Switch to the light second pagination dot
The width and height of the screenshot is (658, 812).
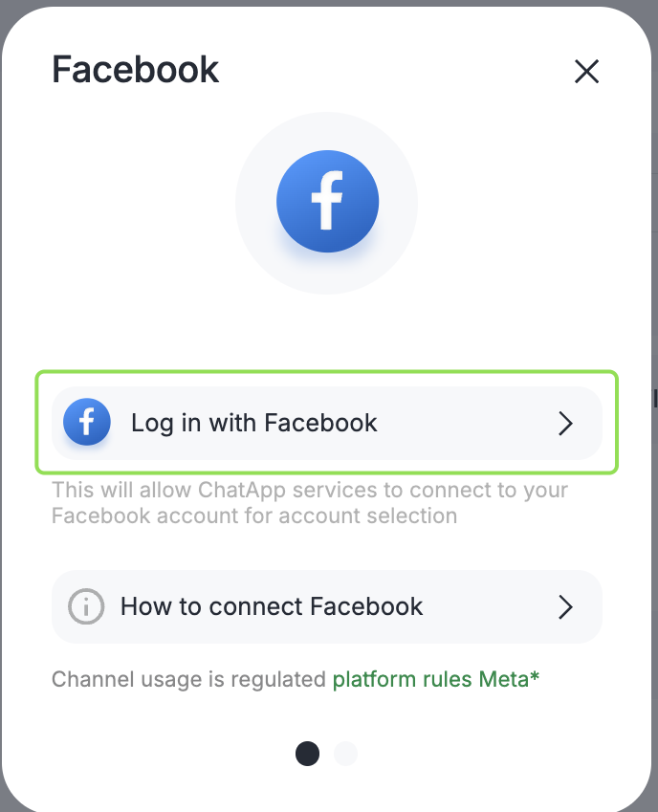click(345, 754)
